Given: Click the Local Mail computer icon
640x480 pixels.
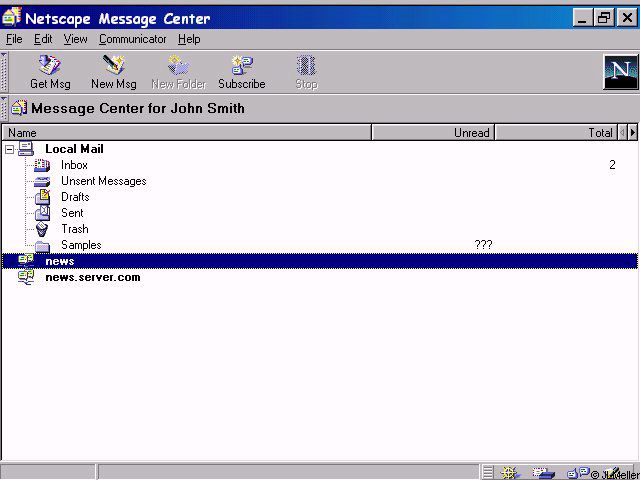Looking at the screenshot, I should coord(25,149).
